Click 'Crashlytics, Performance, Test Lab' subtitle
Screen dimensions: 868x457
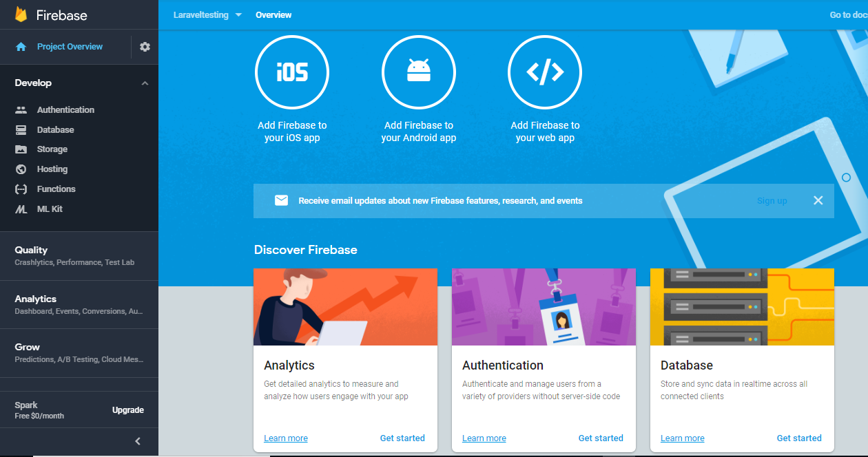(x=74, y=263)
